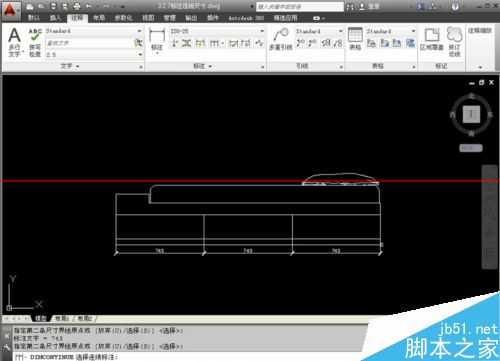The image size is (500, 361).
Task: Click the large linear Dimension tool
Action: [x=157, y=39]
